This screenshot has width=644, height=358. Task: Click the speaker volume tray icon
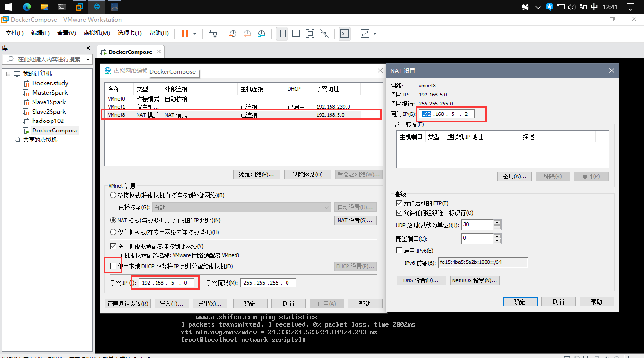(x=572, y=7)
